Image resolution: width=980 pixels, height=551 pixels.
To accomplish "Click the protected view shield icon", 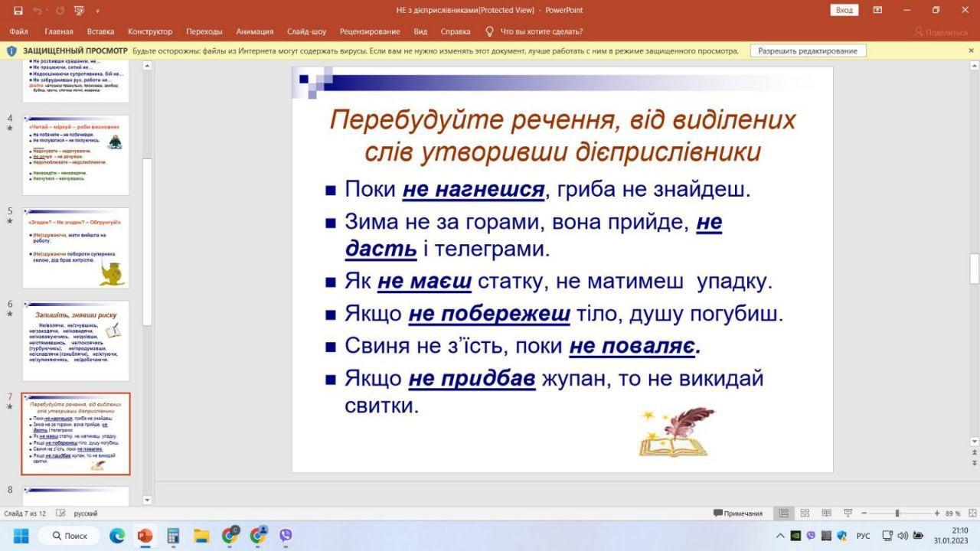I will (11, 51).
